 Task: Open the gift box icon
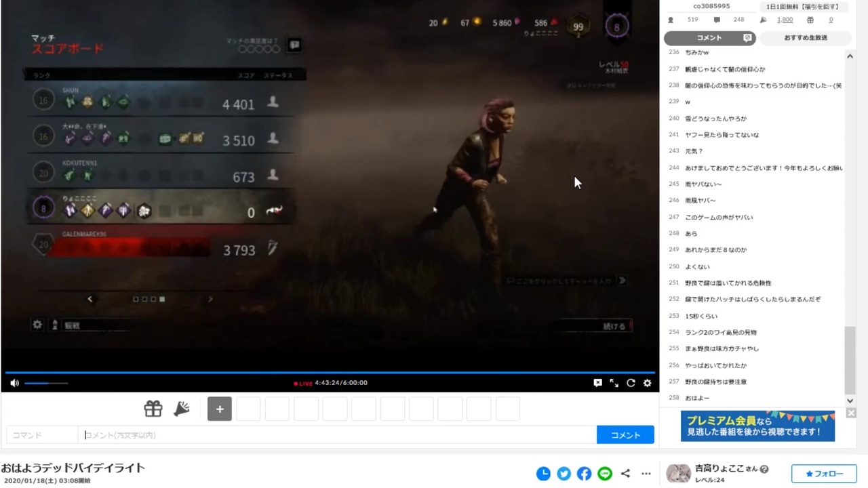tap(153, 409)
